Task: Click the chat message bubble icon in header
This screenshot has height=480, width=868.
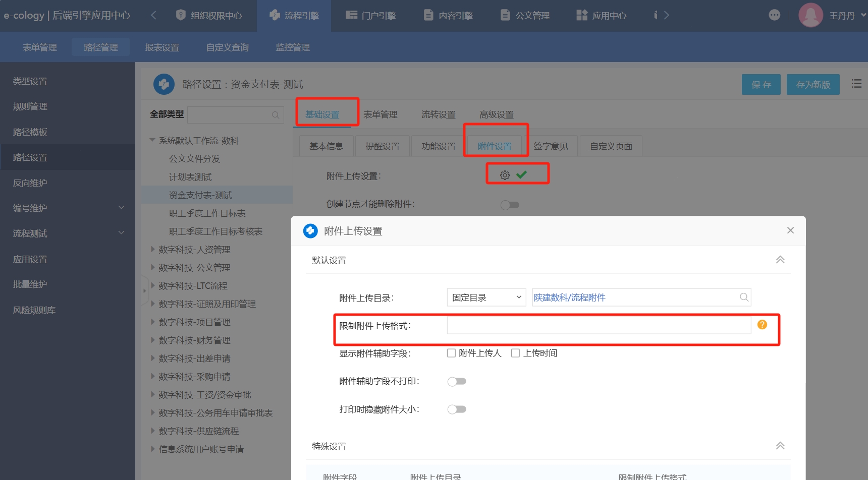Action: [x=774, y=15]
